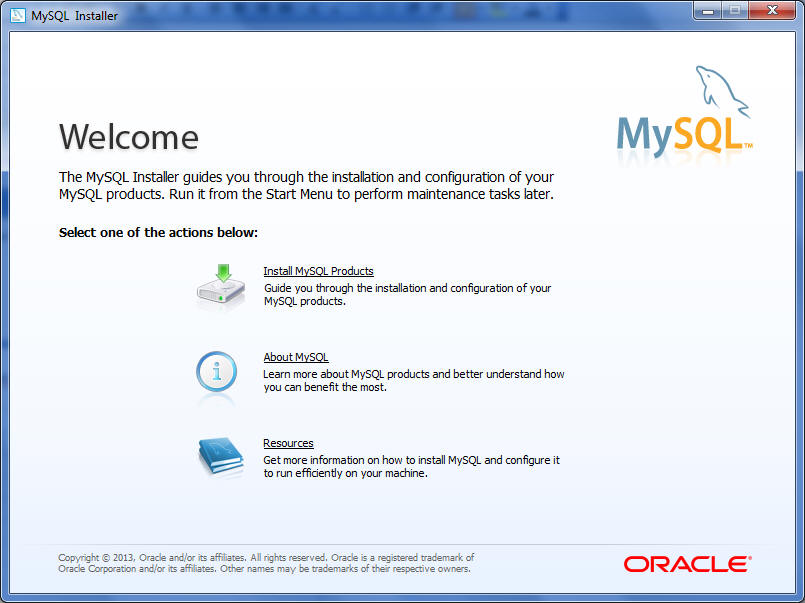The height and width of the screenshot is (603, 805).
Task: Click the 'Guide you through the installation' description
Action: coord(407,295)
